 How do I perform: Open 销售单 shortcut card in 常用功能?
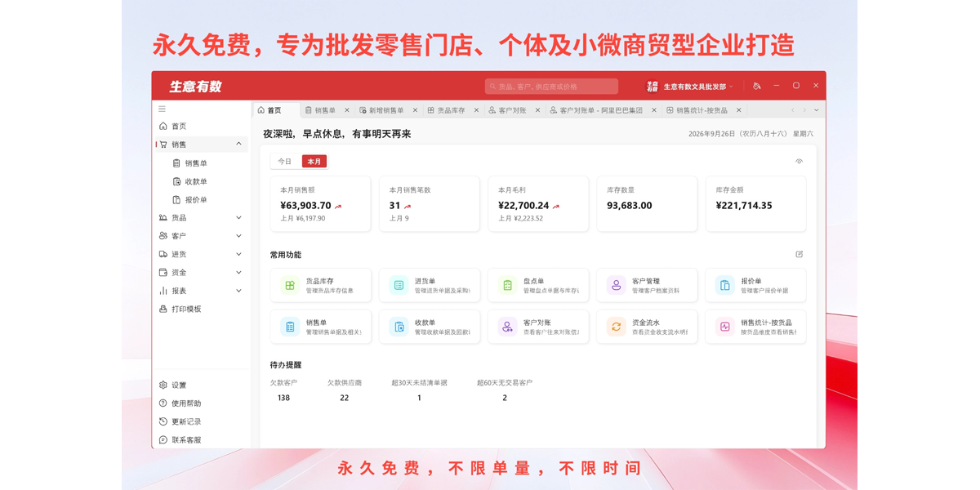[x=320, y=327]
